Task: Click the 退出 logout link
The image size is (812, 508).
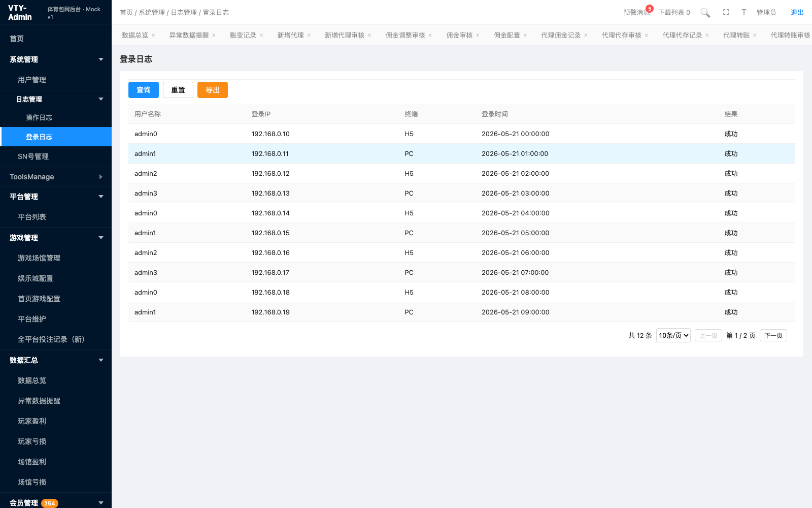Action: click(x=797, y=12)
